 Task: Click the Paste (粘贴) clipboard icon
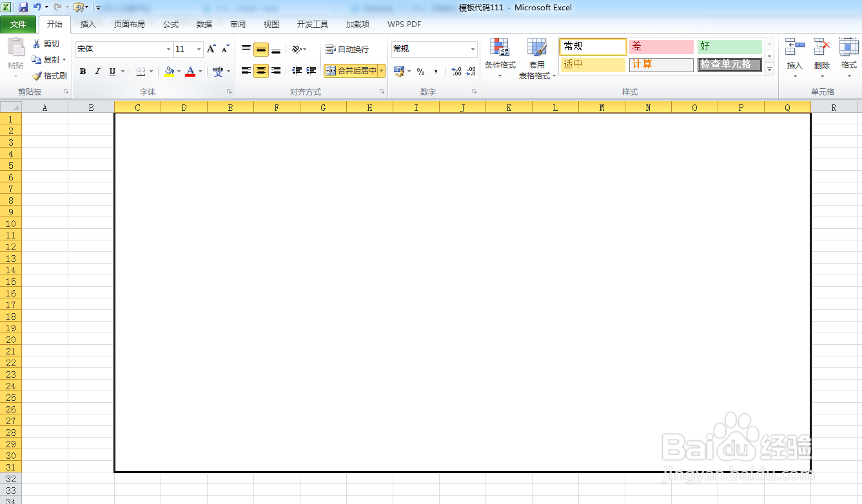tap(15, 48)
